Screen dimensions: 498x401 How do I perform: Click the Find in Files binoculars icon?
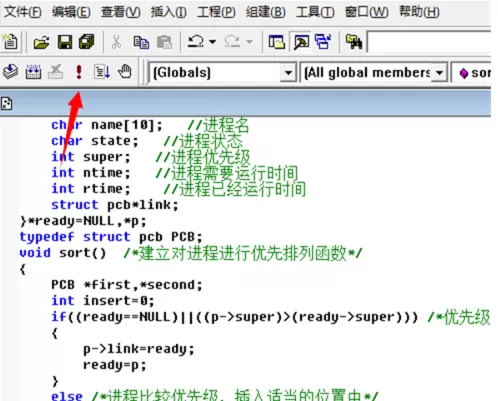coord(354,42)
